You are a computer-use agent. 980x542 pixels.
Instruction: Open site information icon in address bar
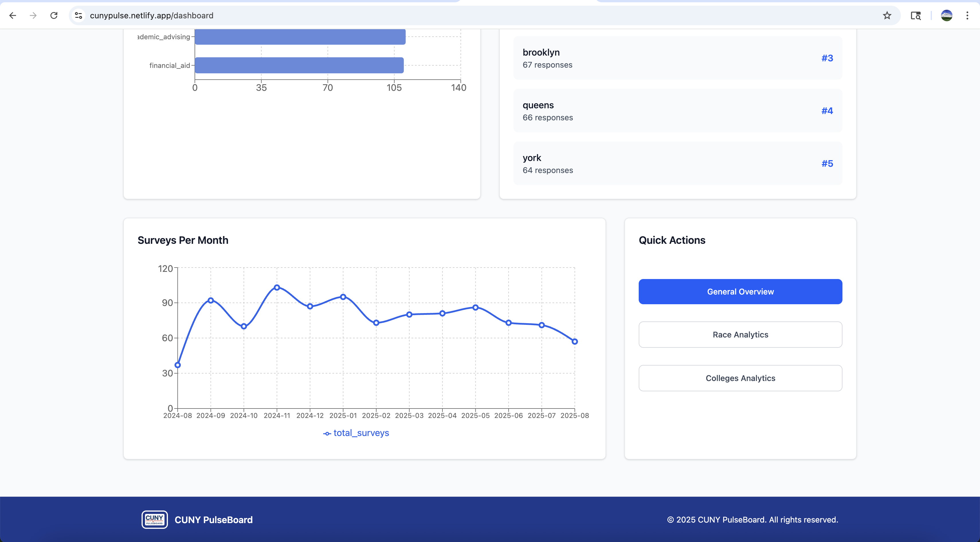[x=79, y=15]
